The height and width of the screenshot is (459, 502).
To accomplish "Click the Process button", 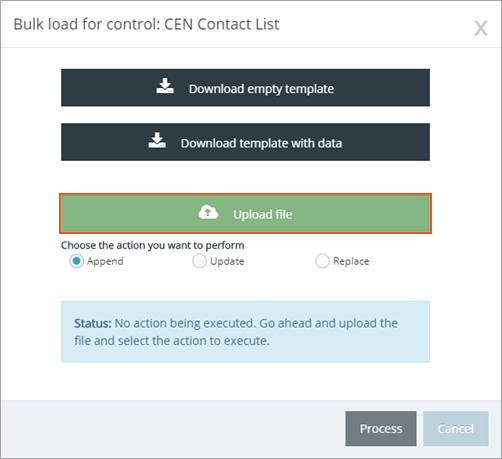I will tap(381, 428).
